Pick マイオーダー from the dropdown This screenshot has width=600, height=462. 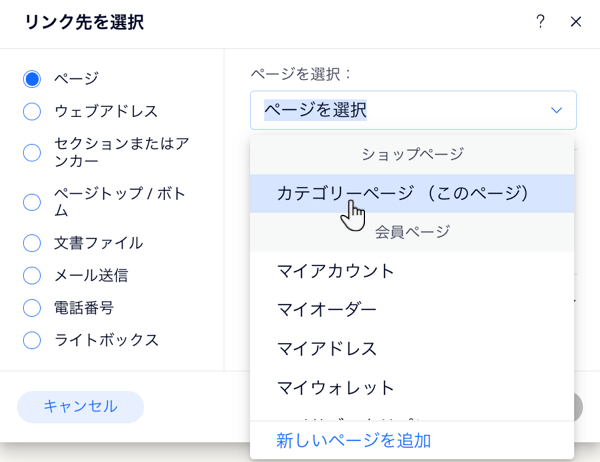click(x=327, y=310)
